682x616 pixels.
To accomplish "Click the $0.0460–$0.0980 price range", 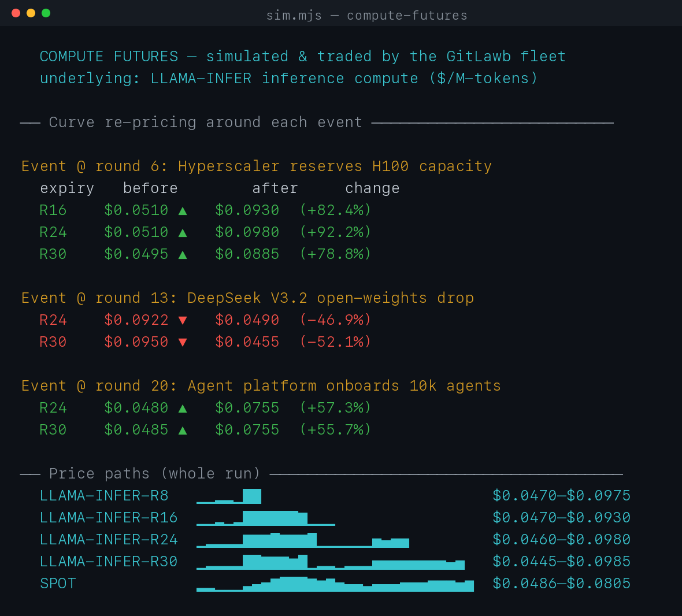I will click(562, 540).
